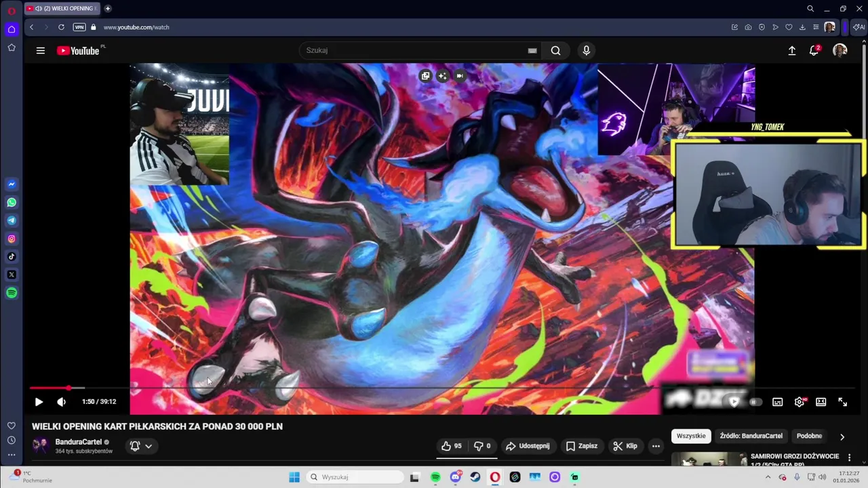The width and height of the screenshot is (868, 488).
Task: Start voice search with microphone
Action: 587,50
